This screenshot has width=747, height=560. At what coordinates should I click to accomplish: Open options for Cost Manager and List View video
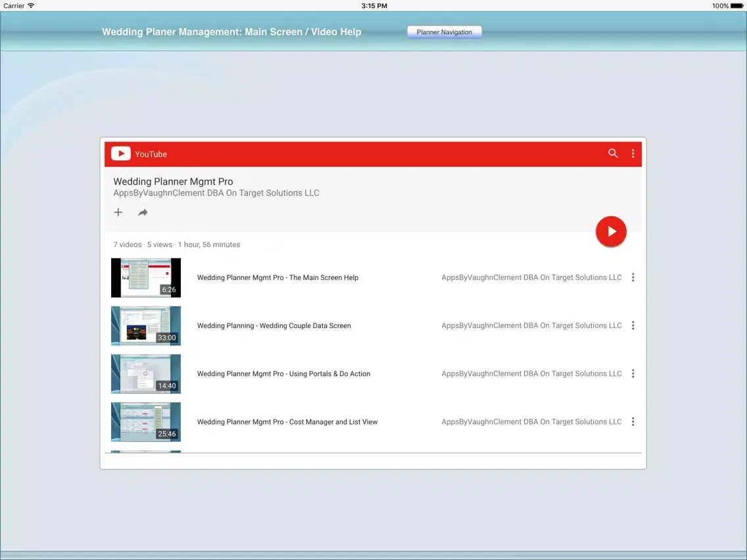coord(633,421)
